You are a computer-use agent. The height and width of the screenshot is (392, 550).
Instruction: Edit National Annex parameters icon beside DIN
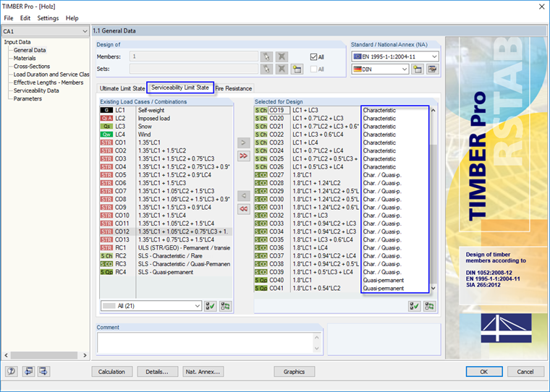[433, 69]
